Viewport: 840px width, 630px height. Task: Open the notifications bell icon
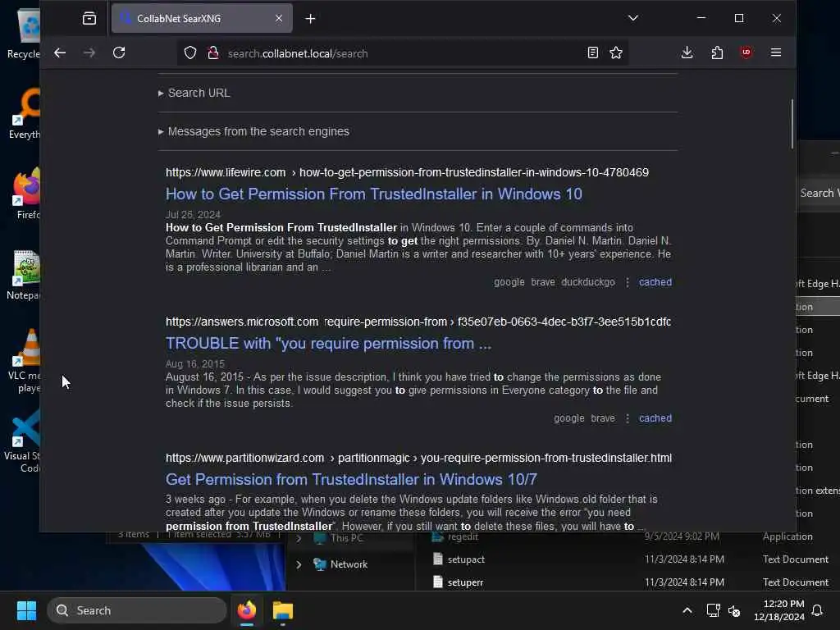pos(818,610)
